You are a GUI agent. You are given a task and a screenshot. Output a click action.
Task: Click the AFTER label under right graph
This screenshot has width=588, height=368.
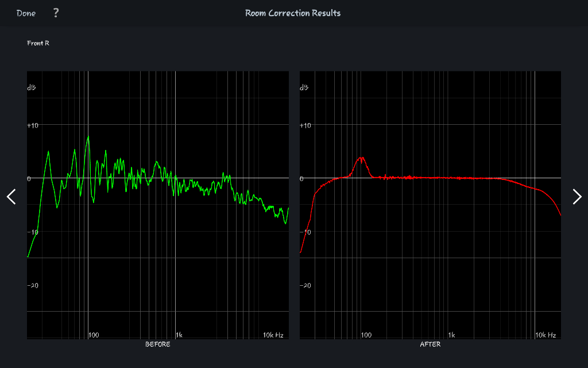pyautogui.click(x=430, y=344)
